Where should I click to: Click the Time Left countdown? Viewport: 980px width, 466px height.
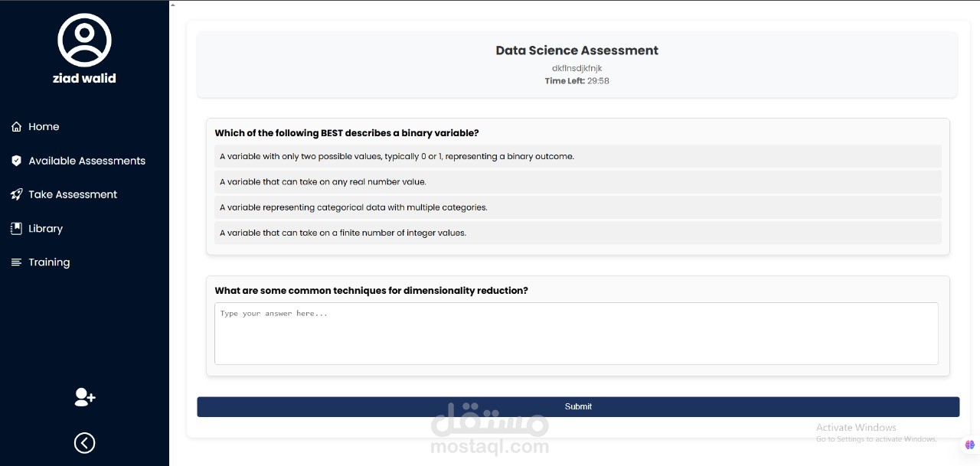577,80
